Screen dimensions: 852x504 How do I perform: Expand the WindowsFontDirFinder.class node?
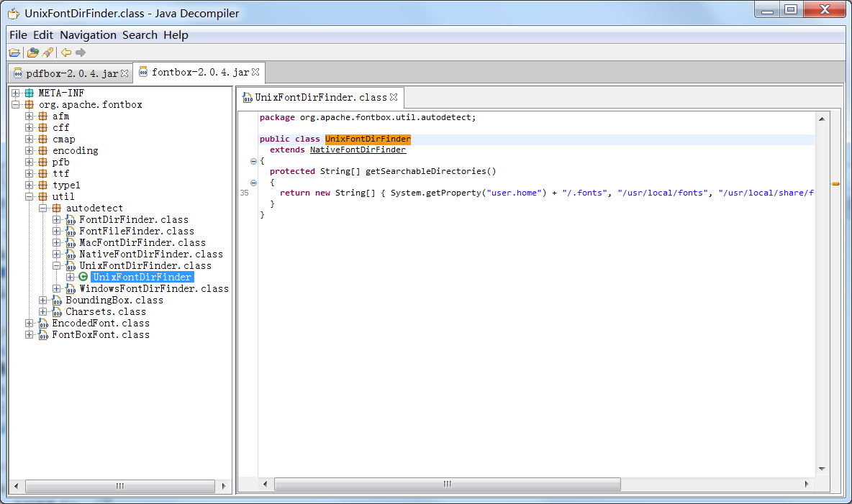pyautogui.click(x=56, y=288)
